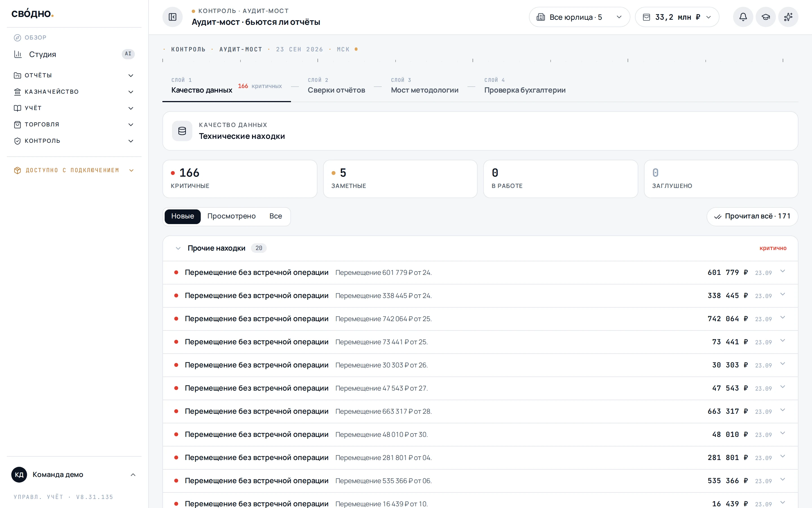The width and height of the screenshot is (812, 508).
Task: Open the 0 Заглушено card
Action: [x=721, y=179]
